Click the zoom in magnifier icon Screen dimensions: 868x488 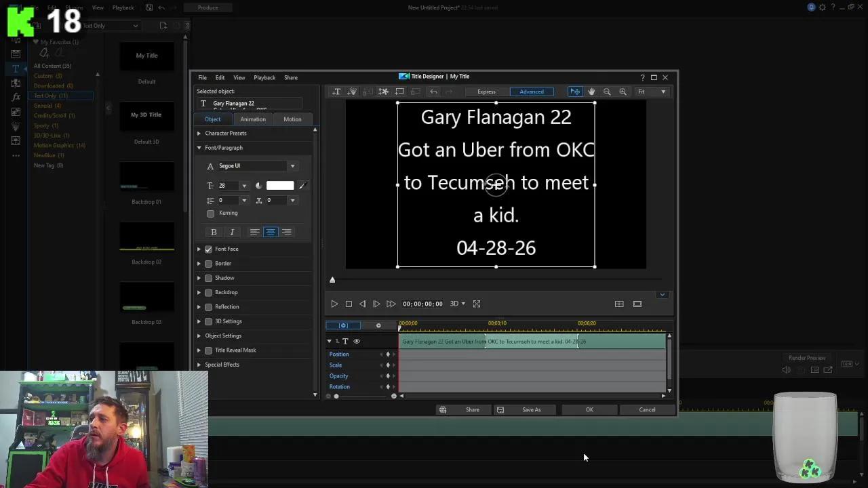623,91
